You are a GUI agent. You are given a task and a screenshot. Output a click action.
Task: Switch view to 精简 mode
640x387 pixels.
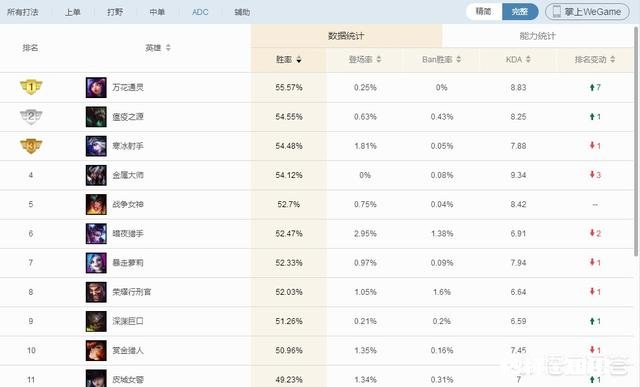484,11
